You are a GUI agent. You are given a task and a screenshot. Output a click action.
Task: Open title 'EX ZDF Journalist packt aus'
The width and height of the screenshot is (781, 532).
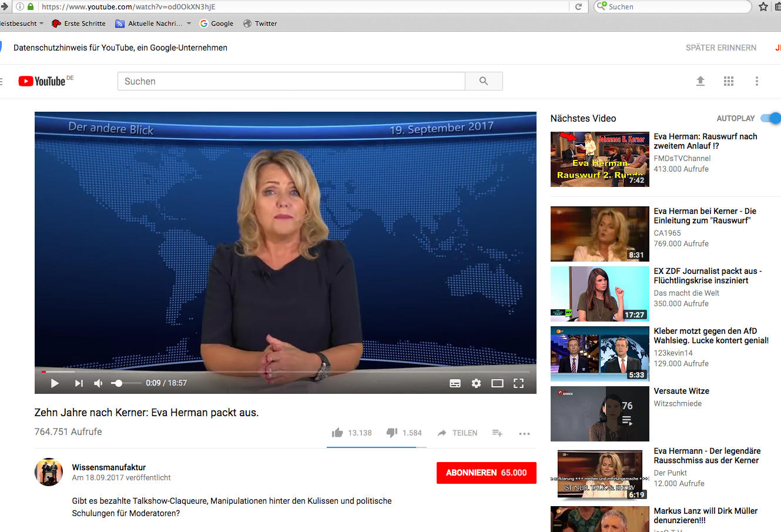(708, 276)
